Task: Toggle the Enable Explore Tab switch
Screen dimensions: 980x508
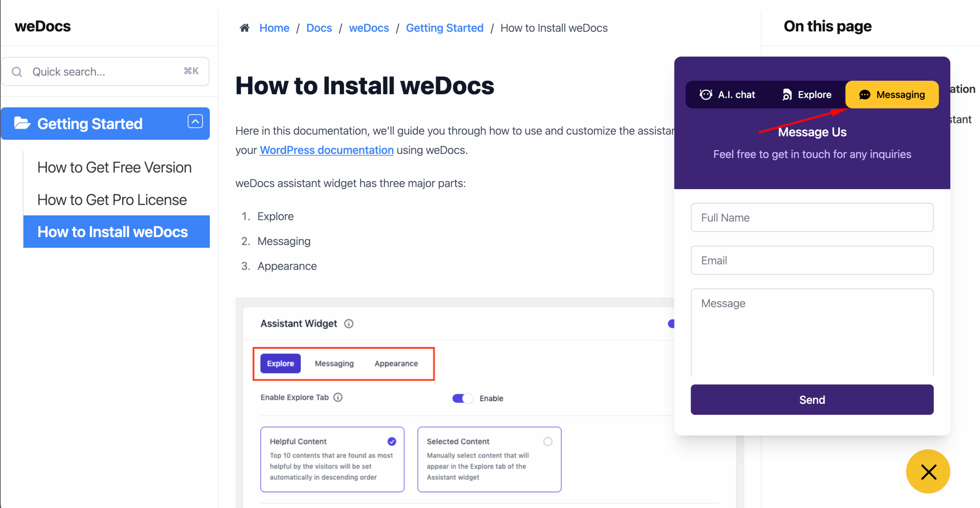Action: pos(462,398)
